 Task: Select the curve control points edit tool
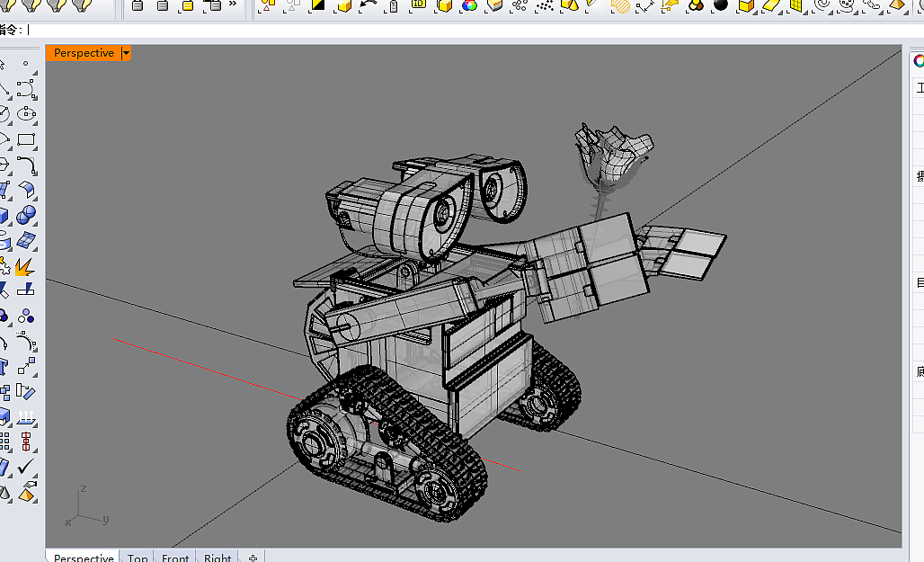[26, 342]
